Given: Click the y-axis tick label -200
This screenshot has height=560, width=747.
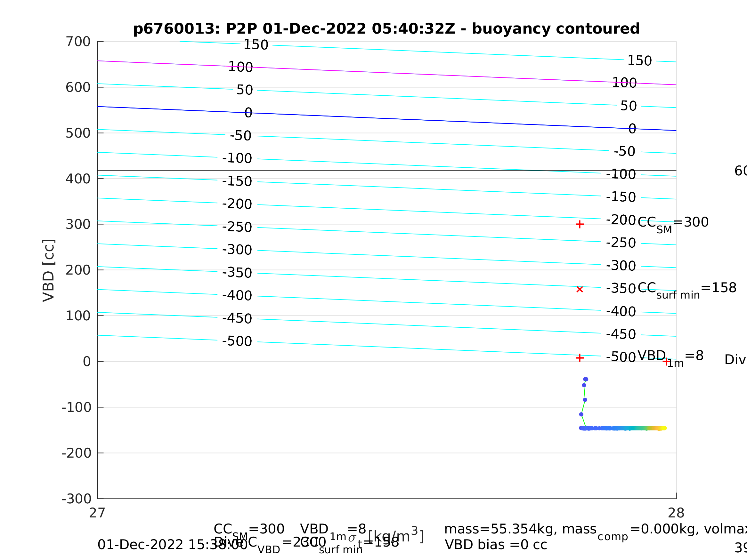Looking at the screenshot, I should [76, 453].
